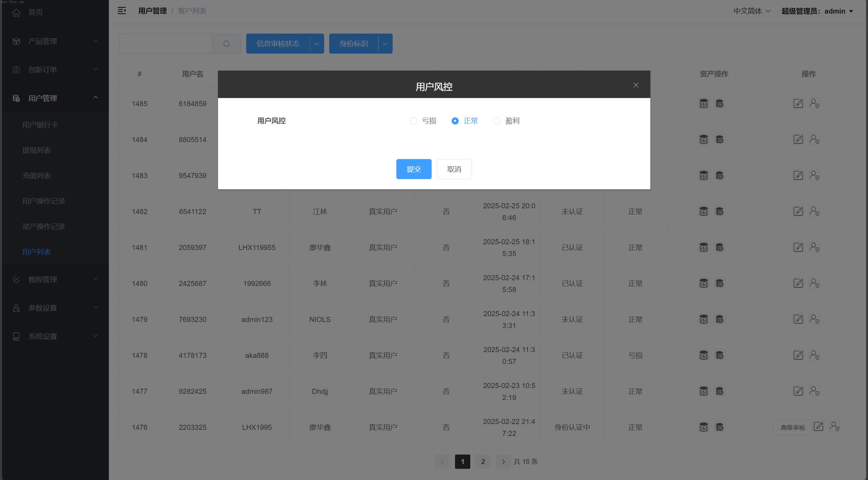Toggle the sidebar collapse hamburger icon
The width and height of the screenshot is (868, 480).
click(x=122, y=11)
